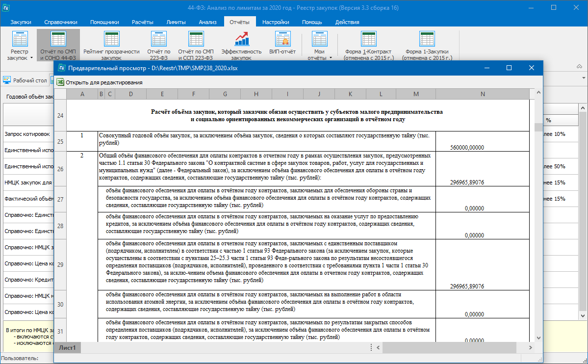
Task: Select the Отчёты ribbon tab
Action: [240, 22]
